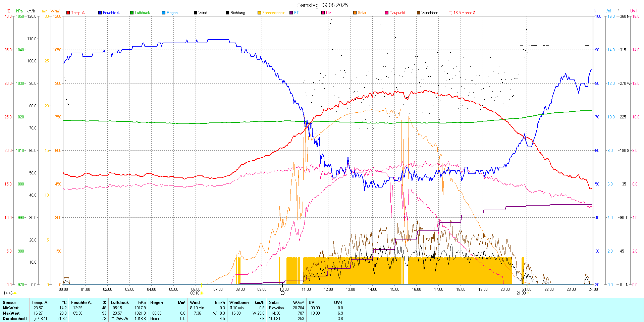Viewport: 644px width, 322px height.
Task: Click the black Wind legend square
Action: click(196, 13)
